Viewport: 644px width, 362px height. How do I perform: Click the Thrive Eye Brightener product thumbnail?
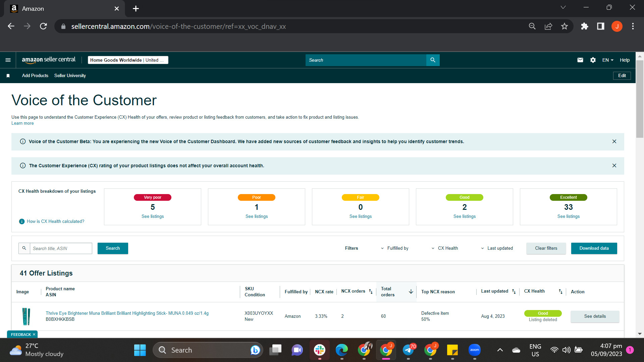(x=26, y=316)
